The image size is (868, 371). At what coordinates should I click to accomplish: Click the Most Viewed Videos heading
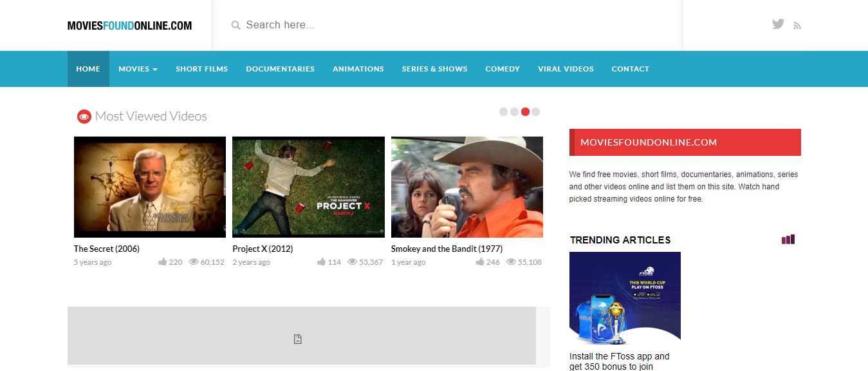coord(151,117)
